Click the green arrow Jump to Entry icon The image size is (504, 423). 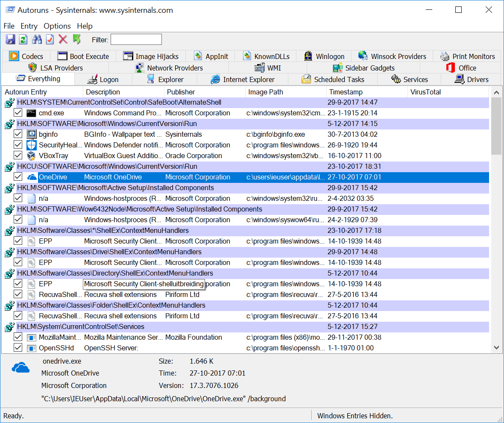point(76,40)
